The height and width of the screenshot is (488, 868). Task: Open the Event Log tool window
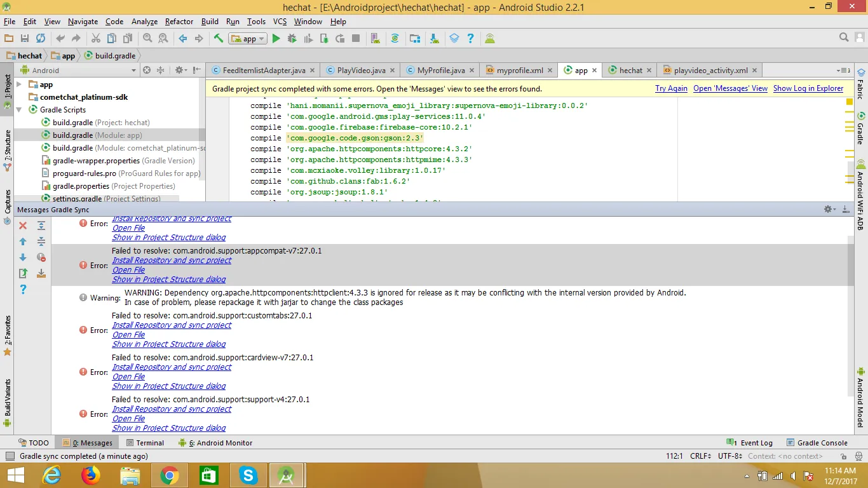(x=750, y=443)
